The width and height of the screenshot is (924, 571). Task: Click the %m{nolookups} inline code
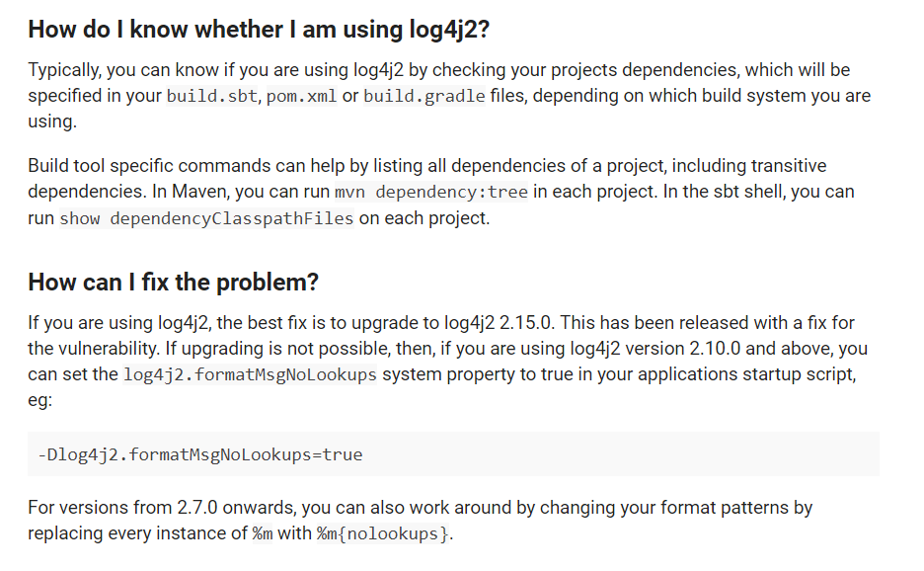pyautogui.click(x=383, y=533)
